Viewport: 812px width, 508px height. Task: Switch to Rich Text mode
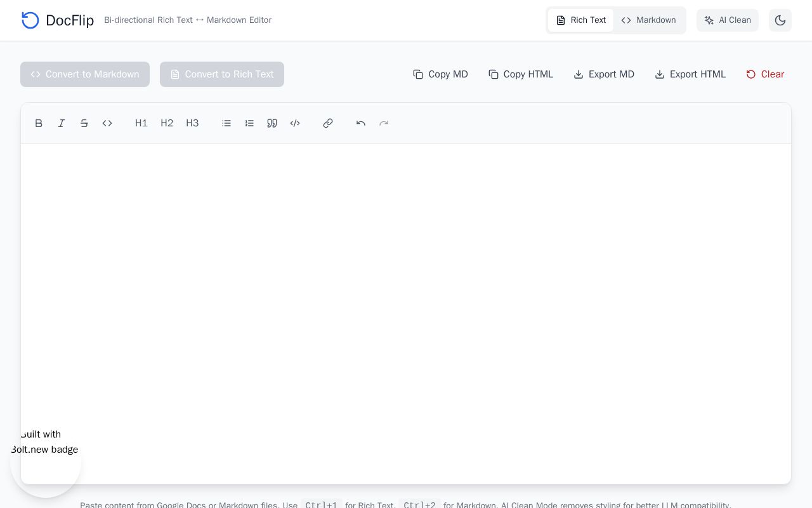[x=580, y=20]
